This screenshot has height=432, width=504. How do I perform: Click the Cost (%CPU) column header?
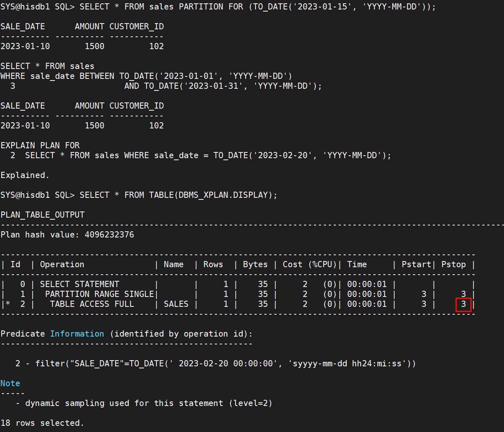click(309, 264)
